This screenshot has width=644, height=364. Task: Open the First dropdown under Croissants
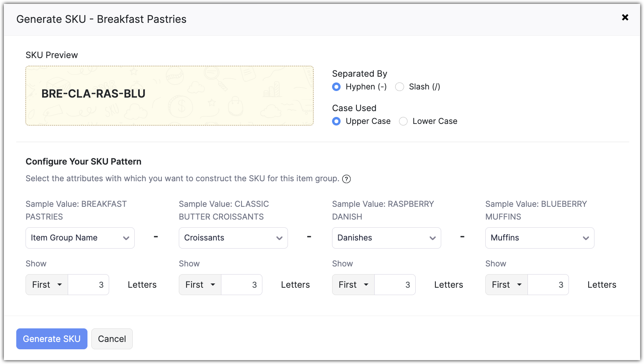pyautogui.click(x=200, y=285)
